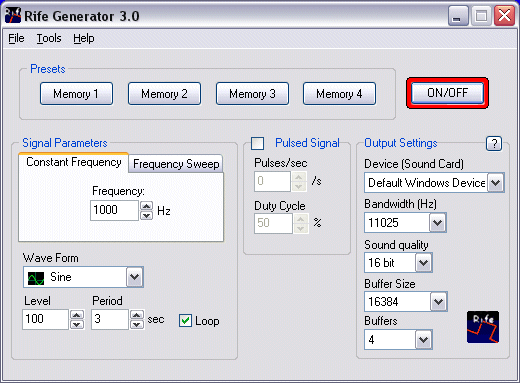Open the Bandwidth (Hz) dropdown arrow
Viewport: 520px width, 383px height.
(x=437, y=222)
